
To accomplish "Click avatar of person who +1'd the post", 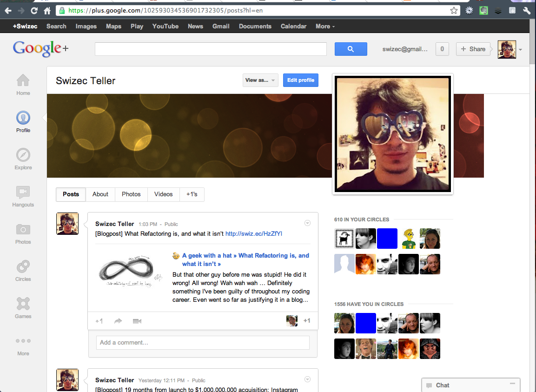I will pyautogui.click(x=292, y=320).
